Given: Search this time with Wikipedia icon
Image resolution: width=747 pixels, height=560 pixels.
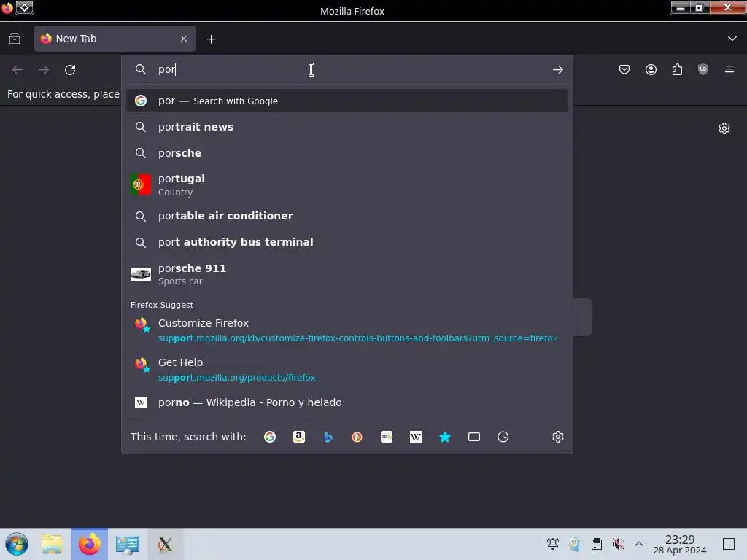Looking at the screenshot, I should point(415,437).
